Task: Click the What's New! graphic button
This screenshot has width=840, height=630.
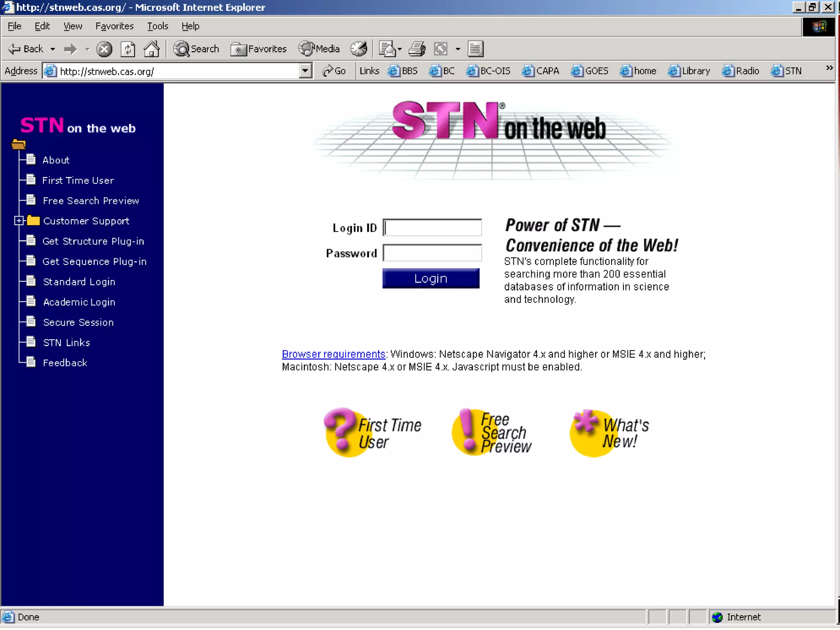Action: pos(609,433)
